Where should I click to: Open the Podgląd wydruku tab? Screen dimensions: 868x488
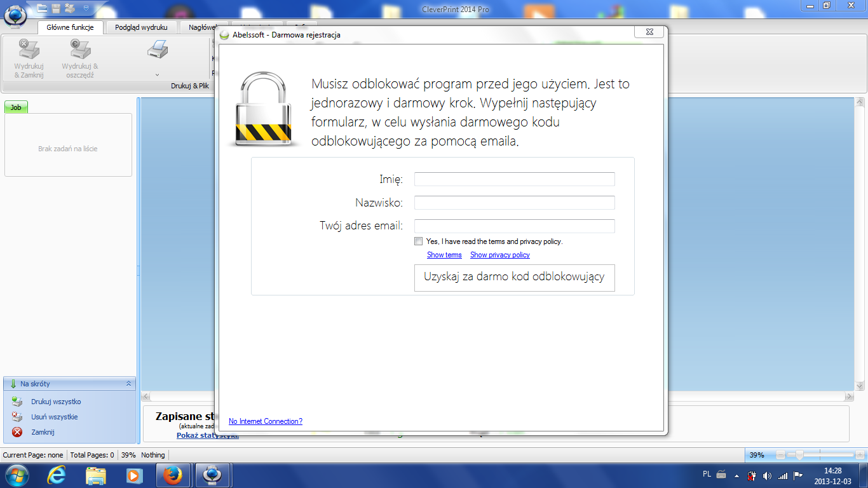tap(141, 27)
